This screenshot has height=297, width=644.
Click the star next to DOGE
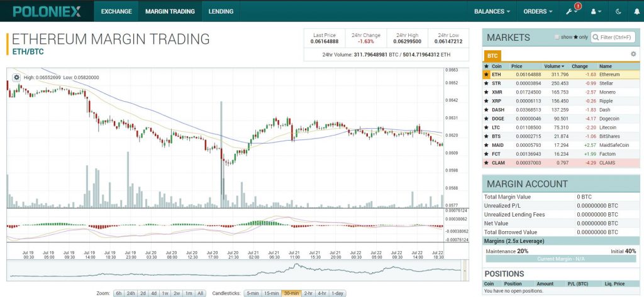click(486, 119)
